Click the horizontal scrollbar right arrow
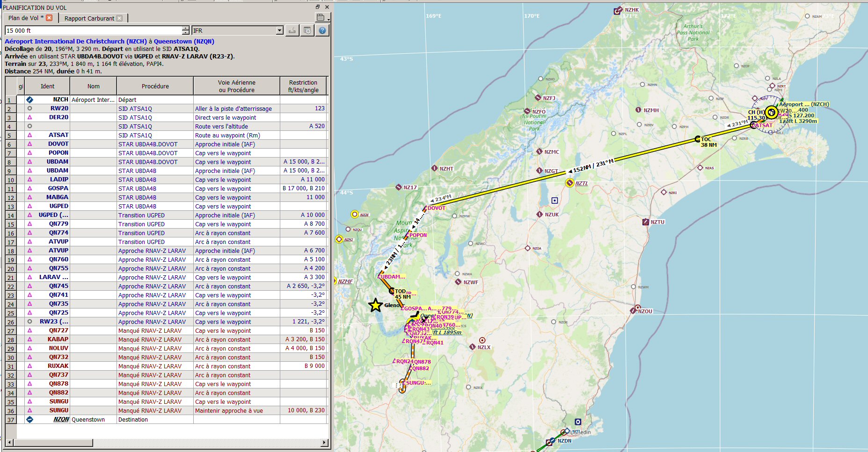 pos(324,442)
